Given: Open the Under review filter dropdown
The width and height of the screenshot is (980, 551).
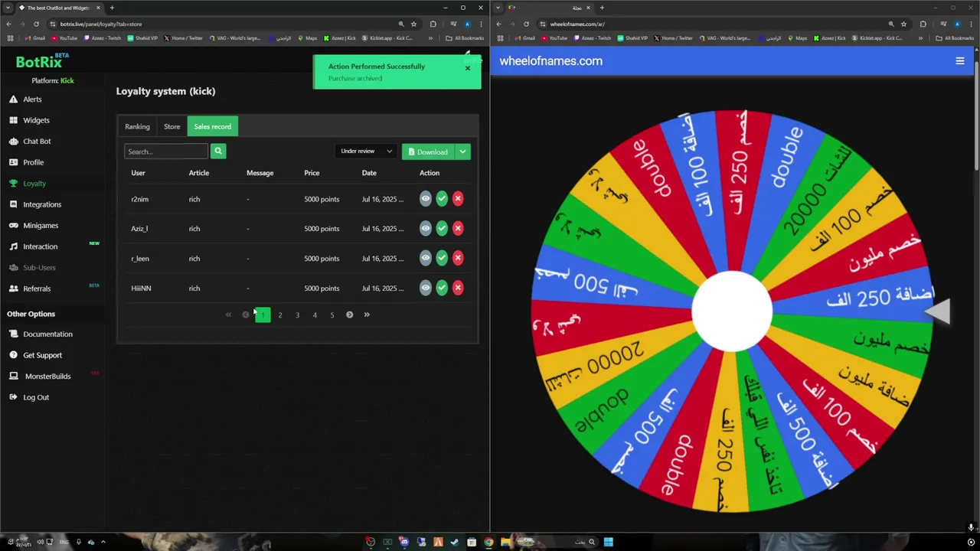Looking at the screenshot, I should [366, 152].
